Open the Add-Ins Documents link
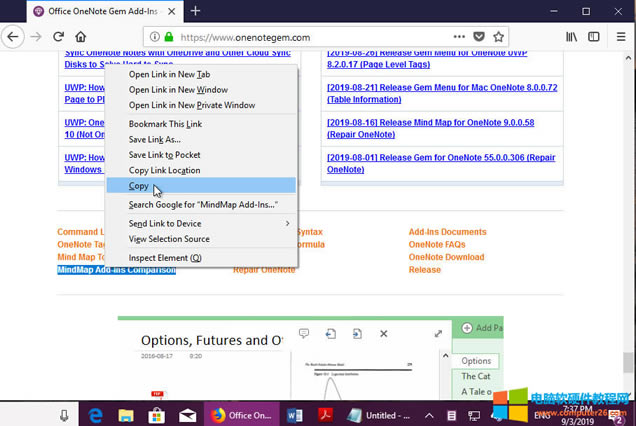 (x=447, y=232)
